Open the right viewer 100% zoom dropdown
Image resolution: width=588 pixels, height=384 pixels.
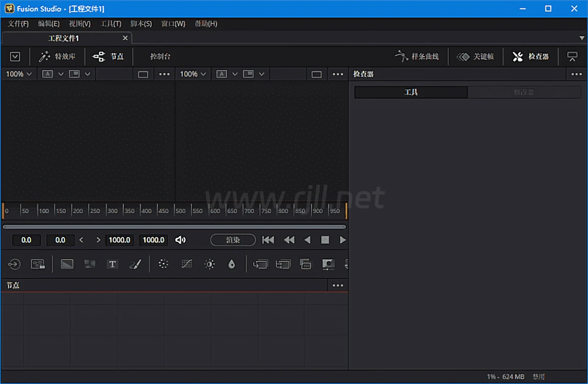193,74
